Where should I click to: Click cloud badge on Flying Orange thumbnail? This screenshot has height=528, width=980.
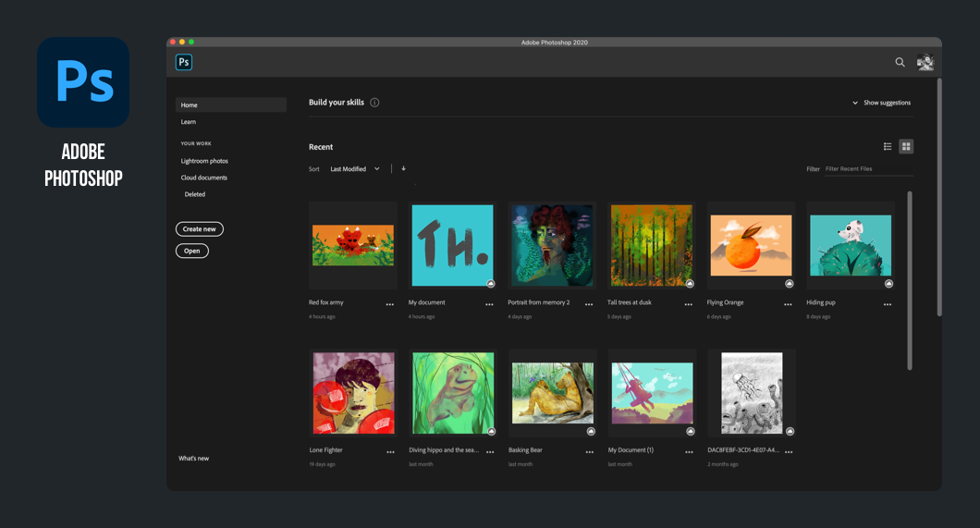[790, 284]
